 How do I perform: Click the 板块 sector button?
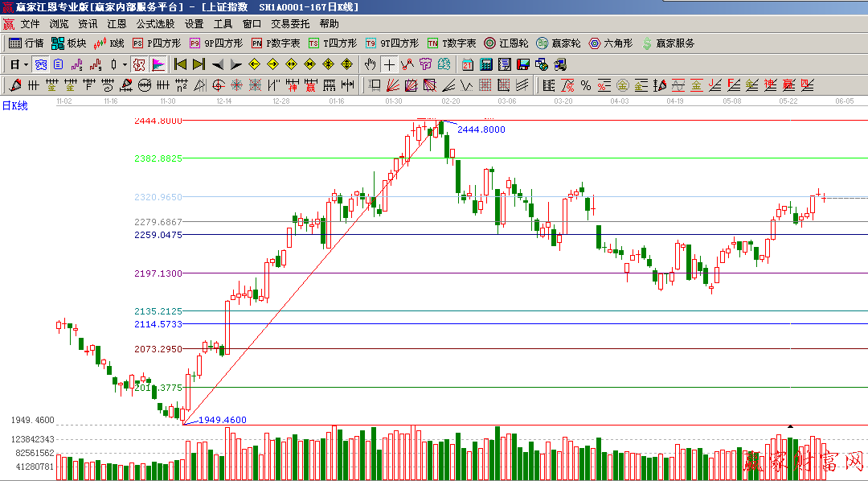coord(68,43)
